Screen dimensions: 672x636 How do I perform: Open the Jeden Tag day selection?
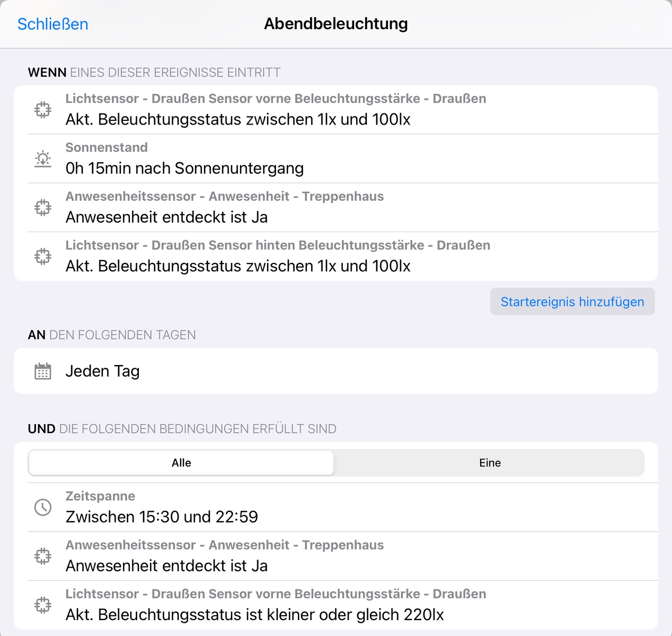336,371
